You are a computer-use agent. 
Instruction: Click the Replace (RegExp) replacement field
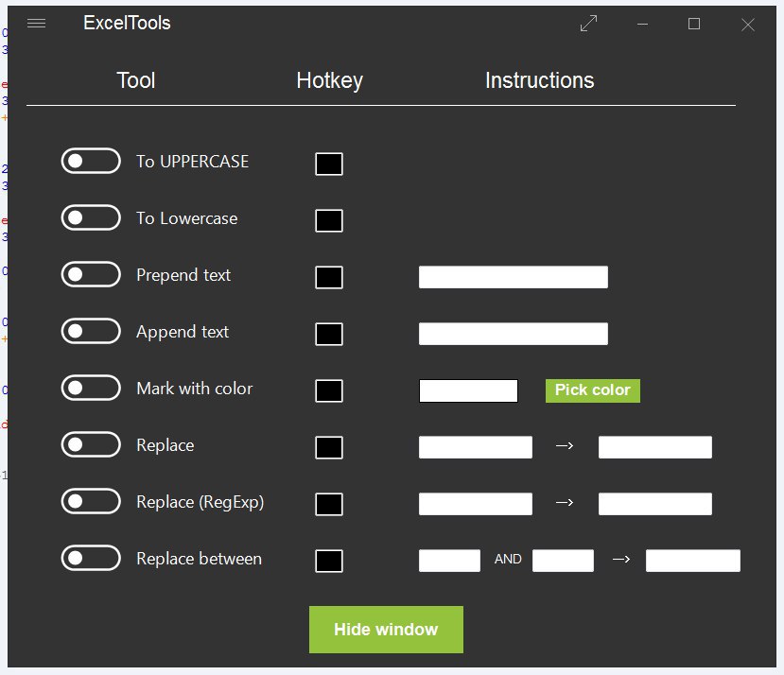(x=655, y=504)
